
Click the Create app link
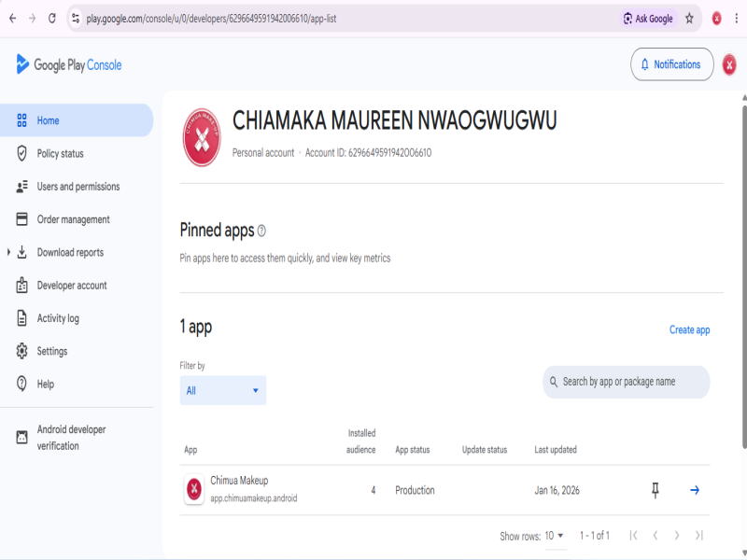689,329
